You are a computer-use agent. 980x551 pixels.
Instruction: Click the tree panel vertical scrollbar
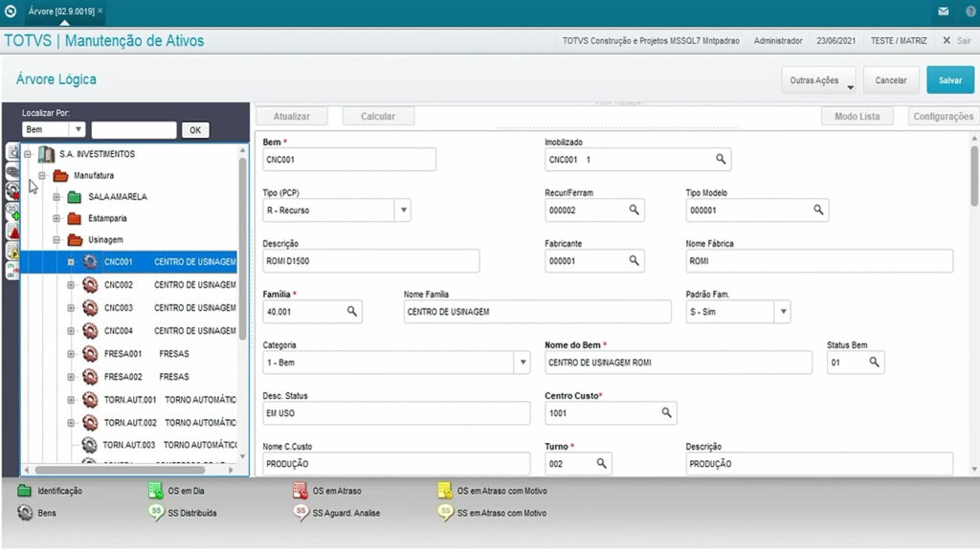pyautogui.click(x=242, y=248)
